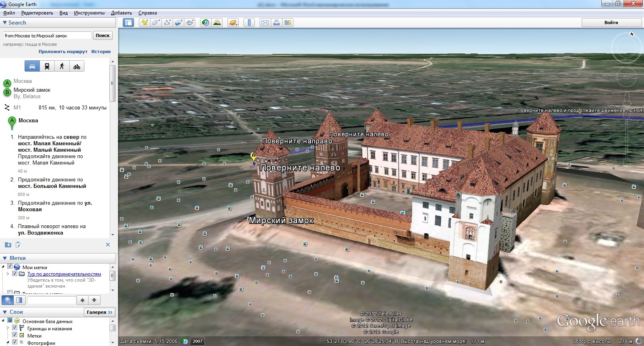Open the planet selection dropdown
This screenshot has height=346, width=644.
(233, 23)
